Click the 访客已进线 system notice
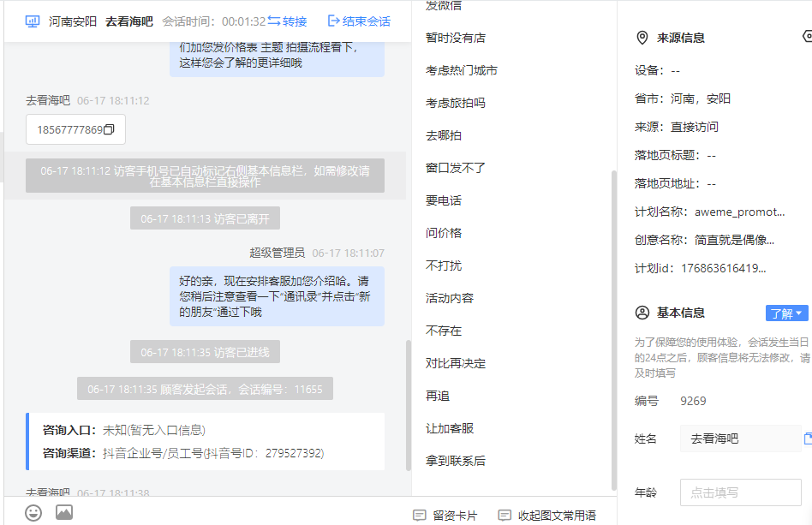 coord(205,352)
